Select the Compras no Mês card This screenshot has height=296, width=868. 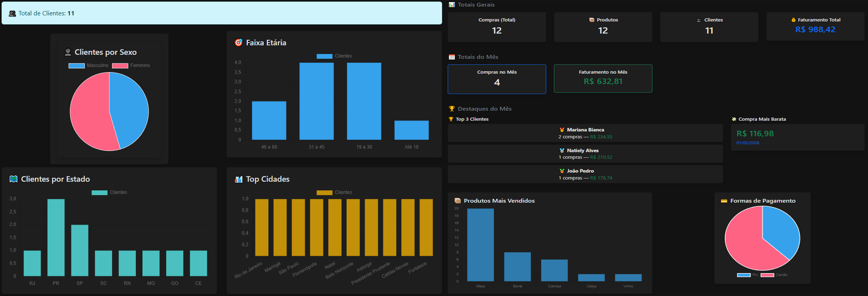[x=497, y=79]
